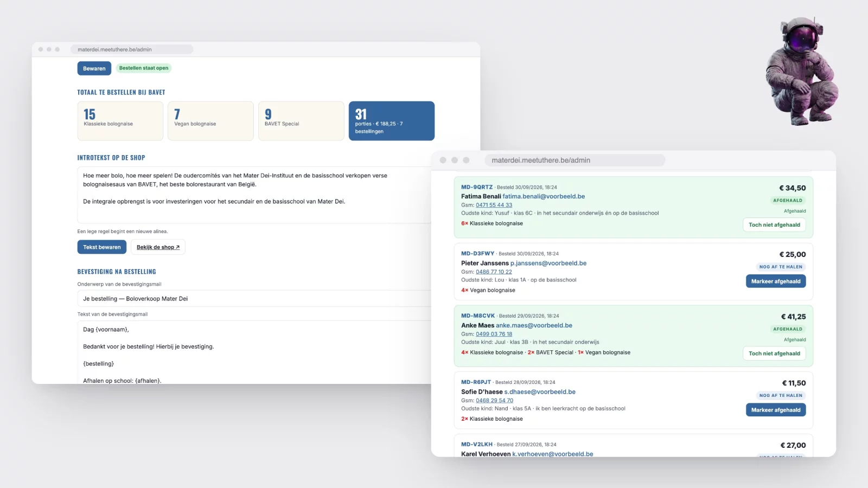Click order code MD-9QRTZ
The width and height of the screenshot is (868, 488).
pyautogui.click(x=477, y=187)
